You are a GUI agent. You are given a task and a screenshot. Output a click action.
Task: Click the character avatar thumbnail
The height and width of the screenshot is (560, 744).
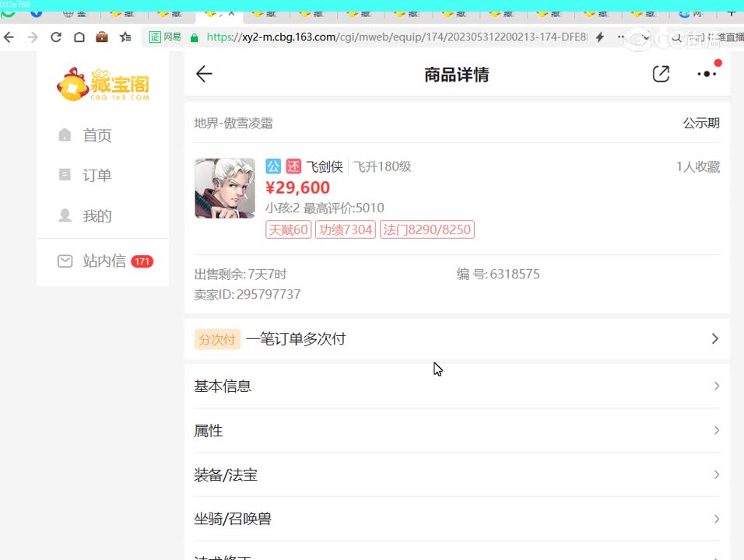point(225,188)
